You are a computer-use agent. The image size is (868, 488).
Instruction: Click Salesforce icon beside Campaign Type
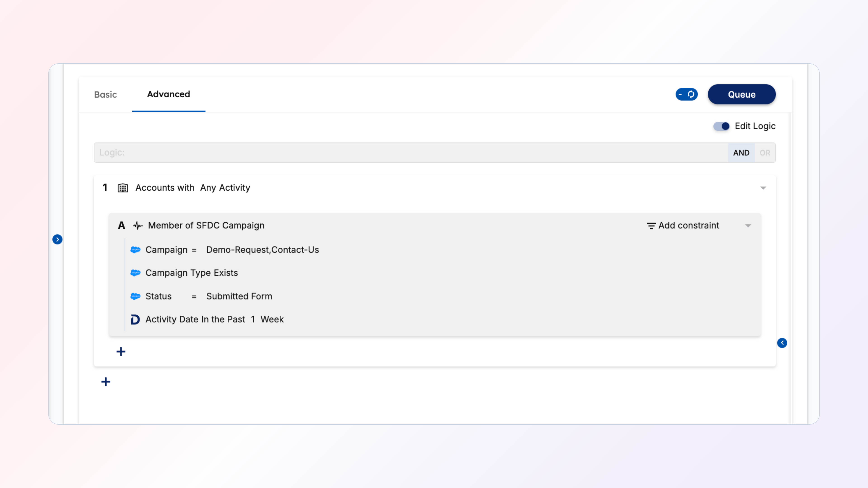[135, 273]
